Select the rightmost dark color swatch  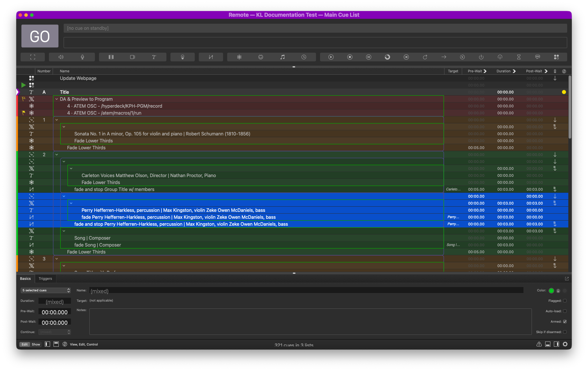tap(565, 291)
